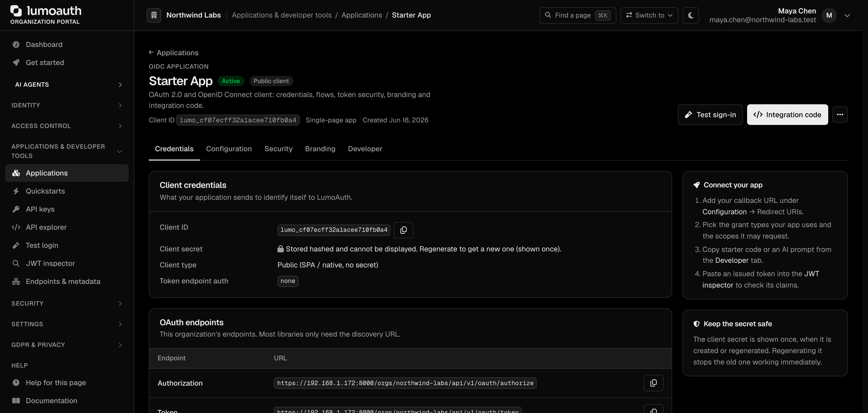Viewport: 868px width, 413px height.
Task: Click the Integration code button
Action: [787, 114]
